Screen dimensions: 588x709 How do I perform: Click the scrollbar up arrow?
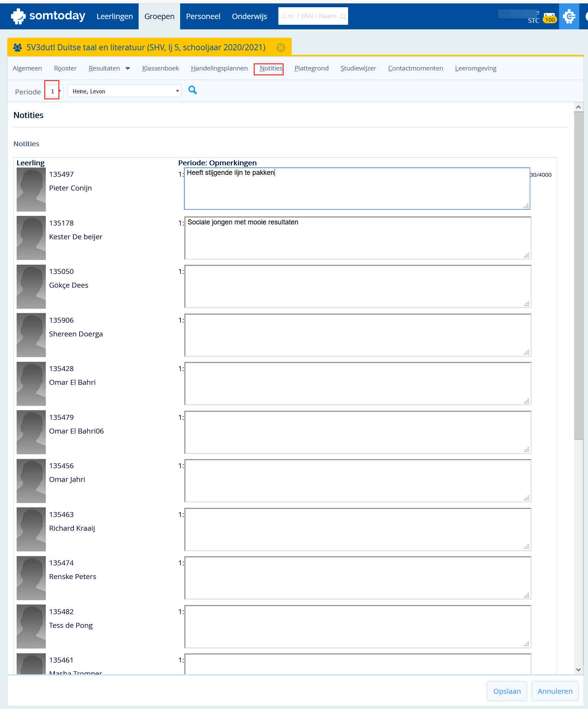pos(578,107)
